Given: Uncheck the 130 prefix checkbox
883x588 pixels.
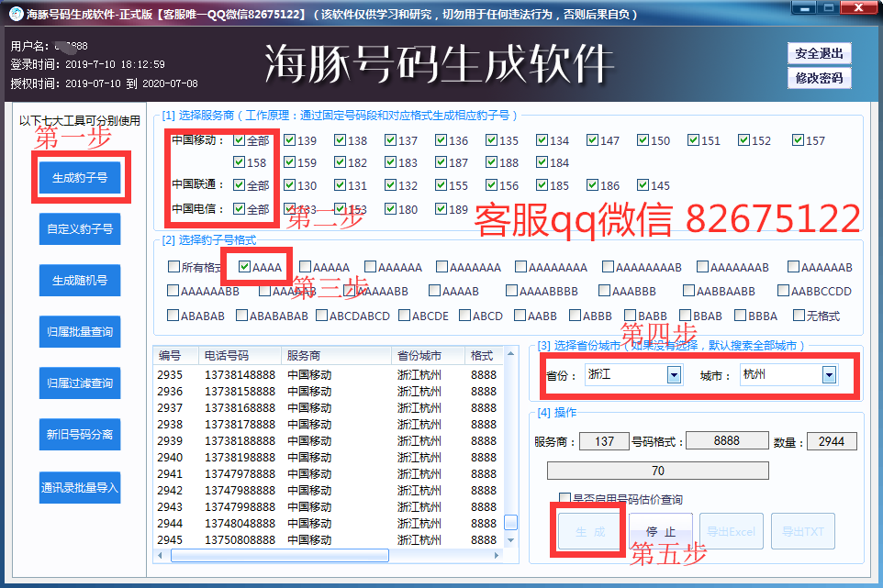Looking at the screenshot, I should [x=289, y=185].
